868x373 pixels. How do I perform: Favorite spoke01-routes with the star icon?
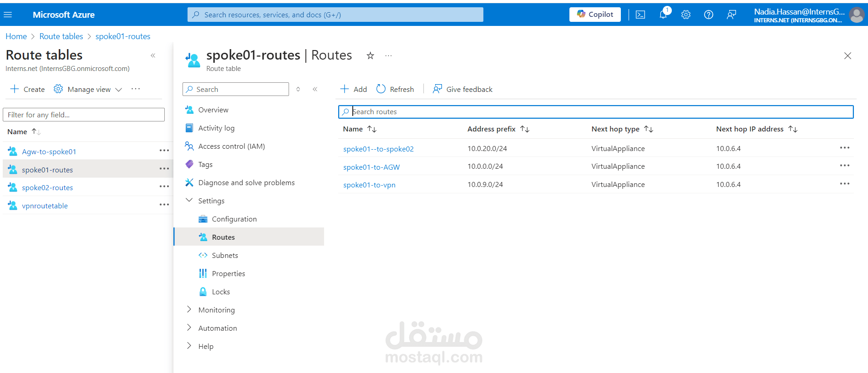click(371, 55)
